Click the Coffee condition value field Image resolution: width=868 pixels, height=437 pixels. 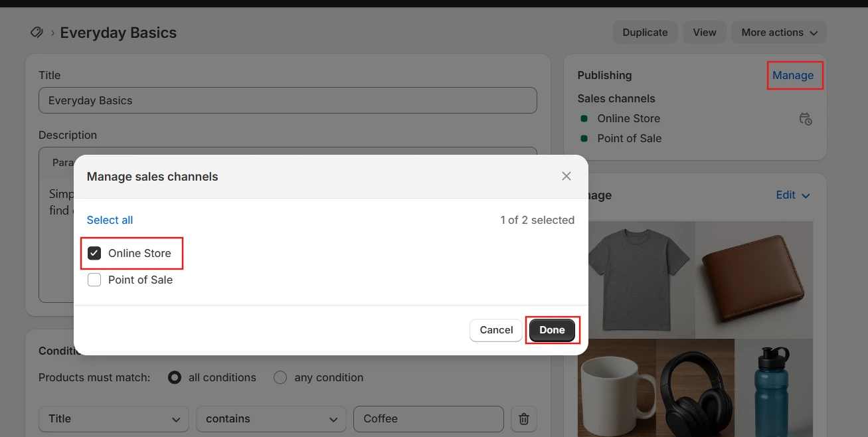coord(428,419)
